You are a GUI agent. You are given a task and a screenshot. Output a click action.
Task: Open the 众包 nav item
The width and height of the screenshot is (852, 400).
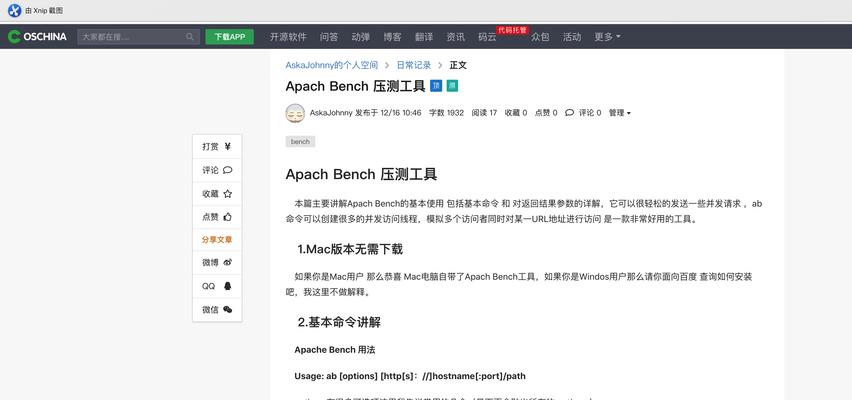(x=540, y=37)
